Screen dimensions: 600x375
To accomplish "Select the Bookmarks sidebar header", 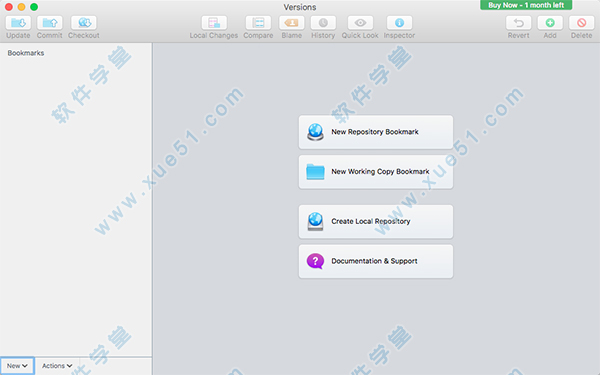I will 26,53.
